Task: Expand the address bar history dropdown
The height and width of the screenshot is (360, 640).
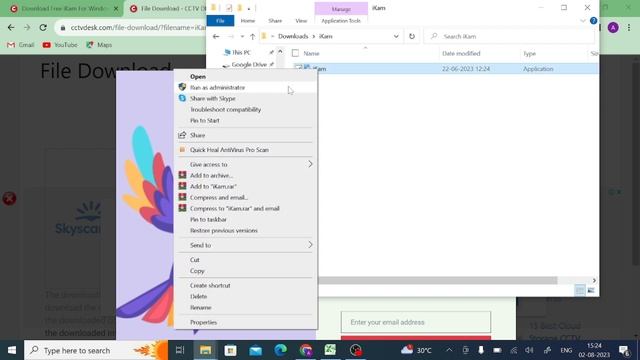Action: 396,36
